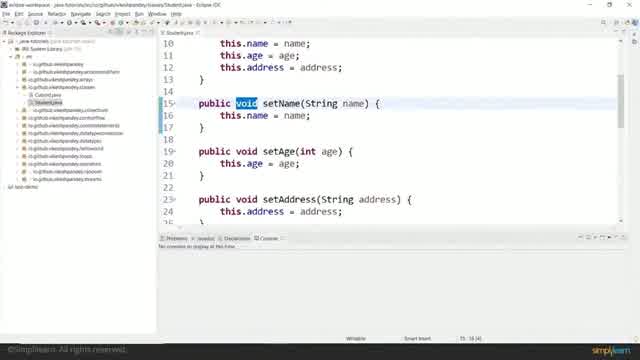
Task: Open the Project menu
Action: [122, 14]
